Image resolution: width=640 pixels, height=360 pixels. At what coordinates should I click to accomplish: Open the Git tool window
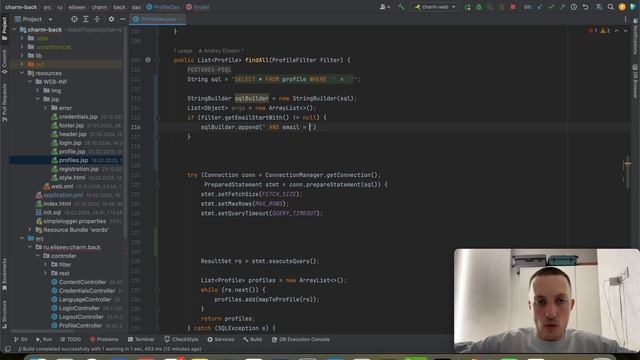click(x=21, y=339)
